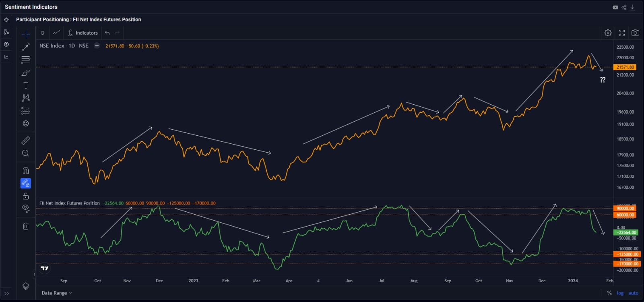The image size is (644, 302).
Task: Open the Indicators menu
Action: pos(83,33)
